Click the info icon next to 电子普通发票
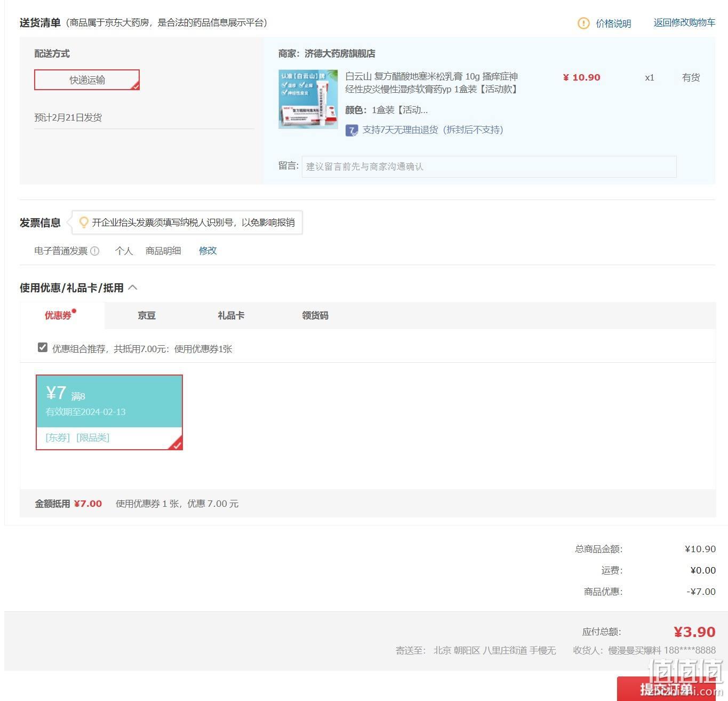Image resolution: width=728 pixels, height=701 pixels. pos(95,251)
